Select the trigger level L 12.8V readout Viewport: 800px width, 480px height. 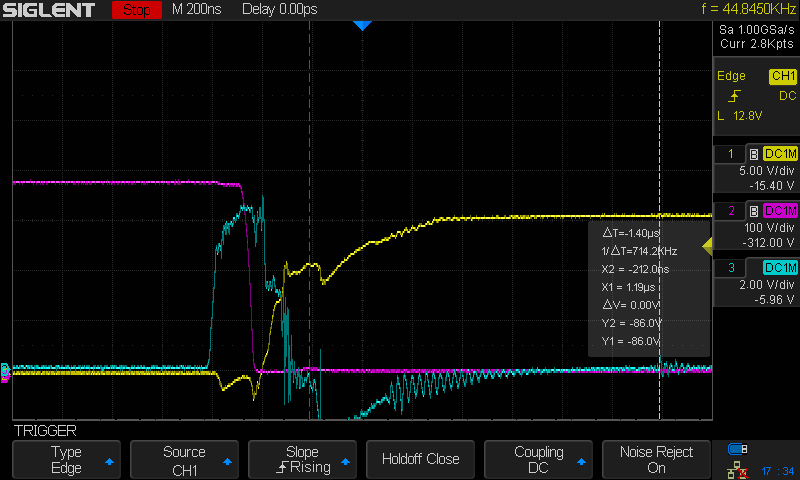point(740,116)
